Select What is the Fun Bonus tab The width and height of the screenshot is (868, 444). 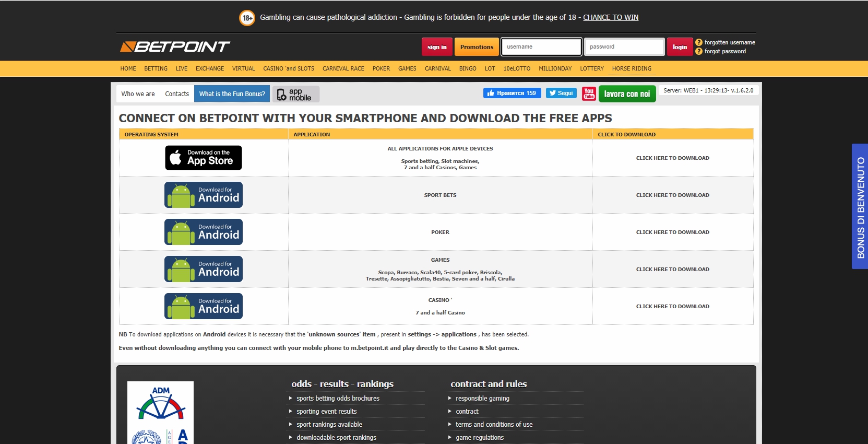click(x=232, y=94)
